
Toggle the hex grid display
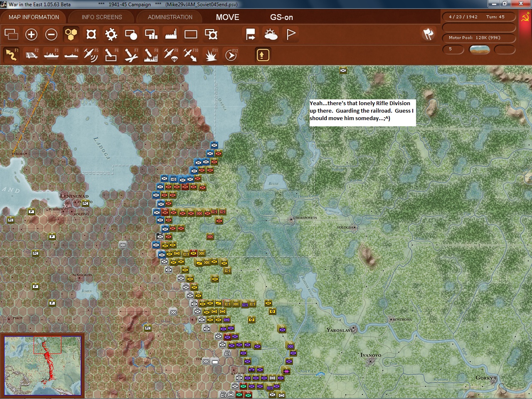coord(71,34)
